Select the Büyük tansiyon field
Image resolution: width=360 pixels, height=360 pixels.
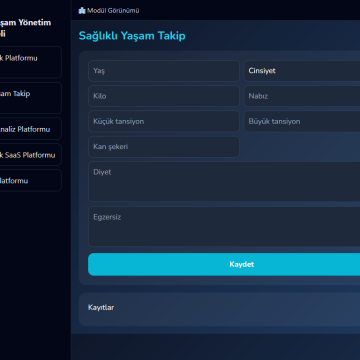[x=302, y=121]
